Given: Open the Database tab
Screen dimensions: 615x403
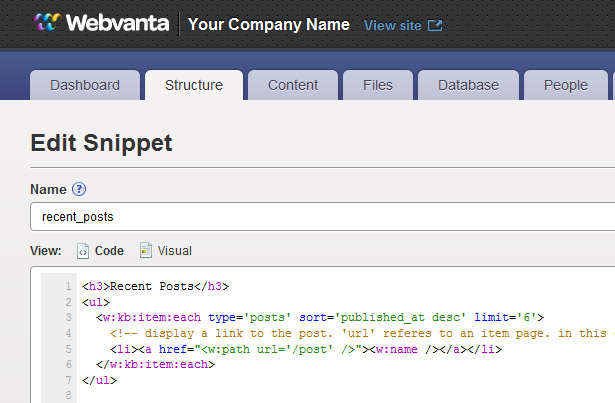Looking at the screenshot, I should coord(468,85).
